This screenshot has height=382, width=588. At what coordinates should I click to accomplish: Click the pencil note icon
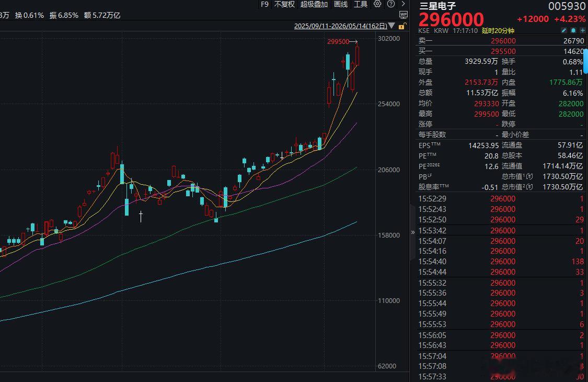click(x=563, y=30)
